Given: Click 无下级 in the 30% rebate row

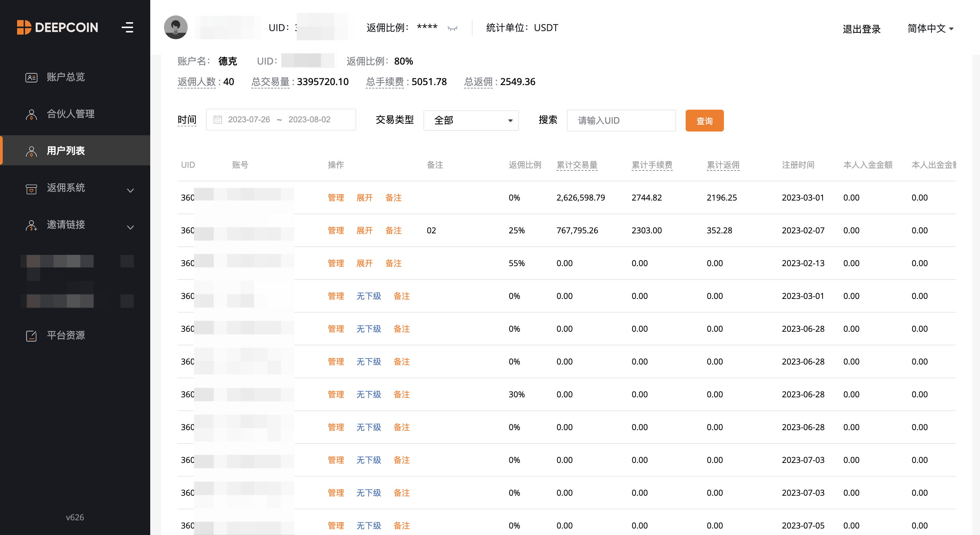Looking at the screenshot, I should pos(369,395).
